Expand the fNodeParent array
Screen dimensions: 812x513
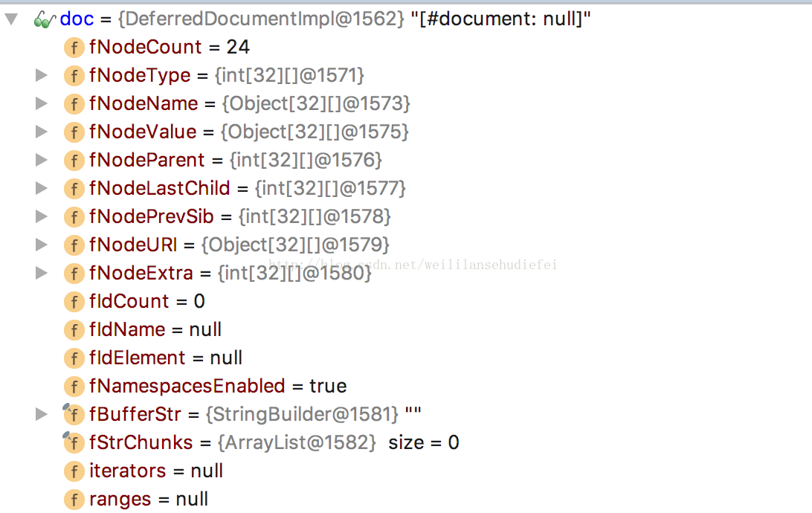pos(42,160)
